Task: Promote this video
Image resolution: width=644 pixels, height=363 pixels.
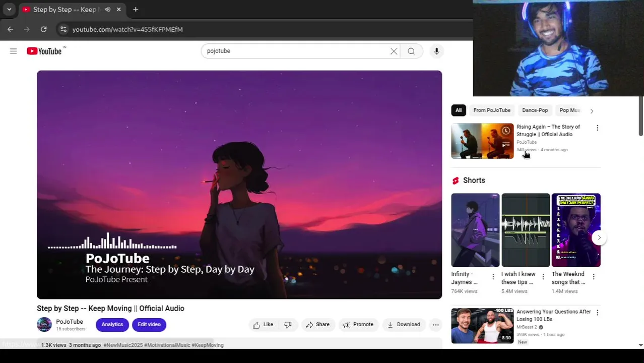Action: tap(358, 325)
